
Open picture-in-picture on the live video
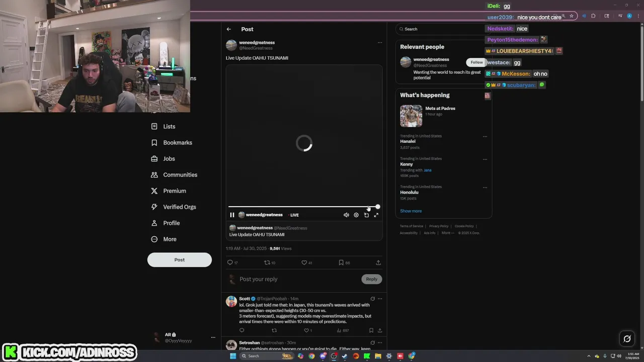coord(366,215)
